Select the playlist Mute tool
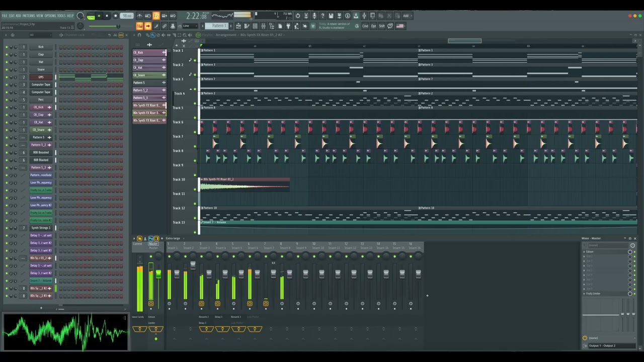644x362 pixels. (163, 35)
